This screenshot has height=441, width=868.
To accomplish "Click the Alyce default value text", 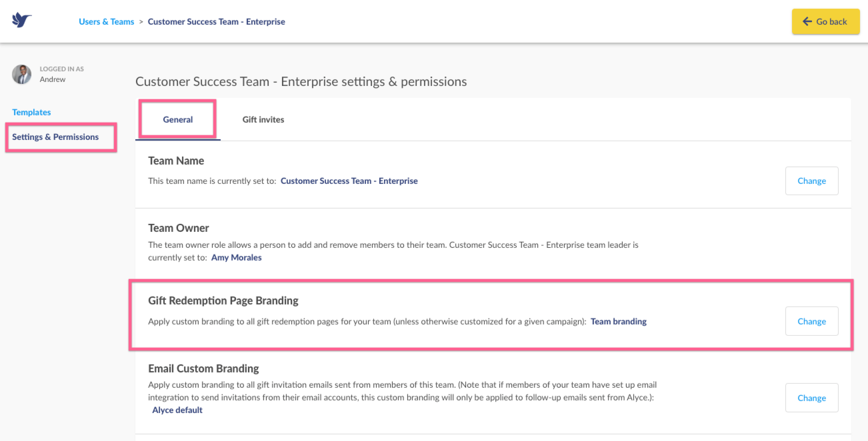I will point(177,410).
